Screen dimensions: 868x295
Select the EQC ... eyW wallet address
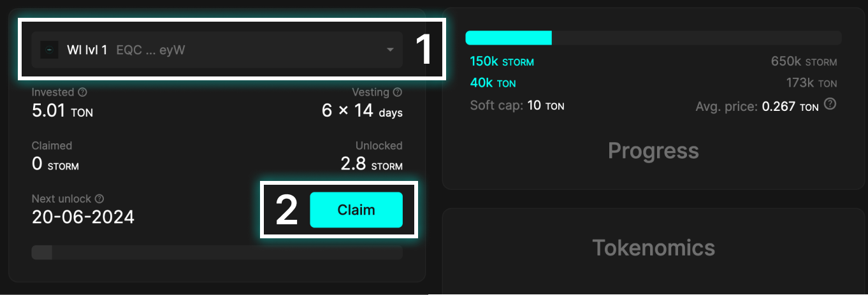pos(150,50)
